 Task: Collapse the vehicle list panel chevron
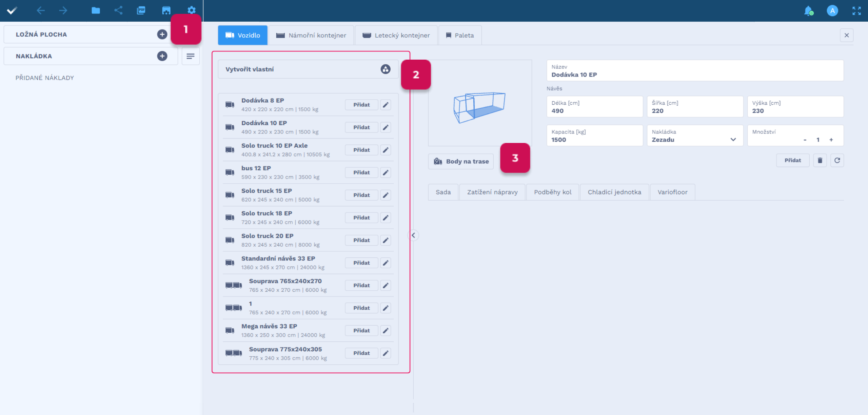(413, 235)
